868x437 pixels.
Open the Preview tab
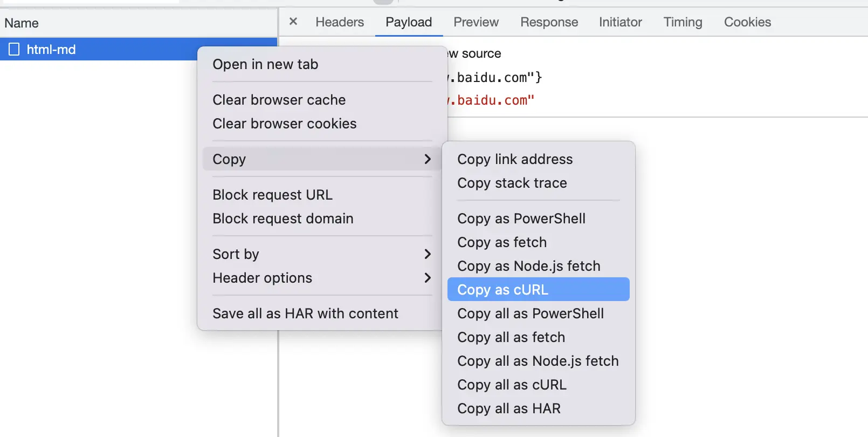pyautogui.click(x=476, y=22)
